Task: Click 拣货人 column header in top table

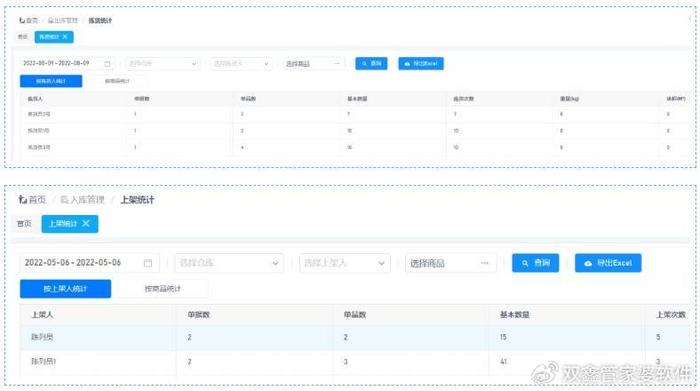Action: pos(35,99)
